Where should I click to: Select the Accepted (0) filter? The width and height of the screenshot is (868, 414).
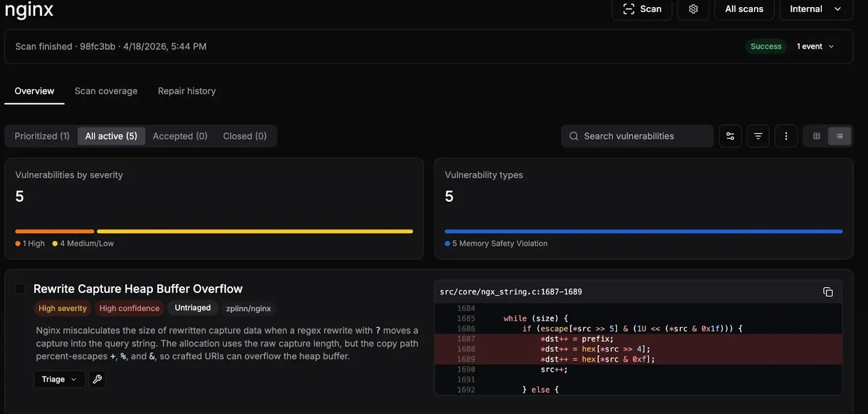[x=180, y=136]
